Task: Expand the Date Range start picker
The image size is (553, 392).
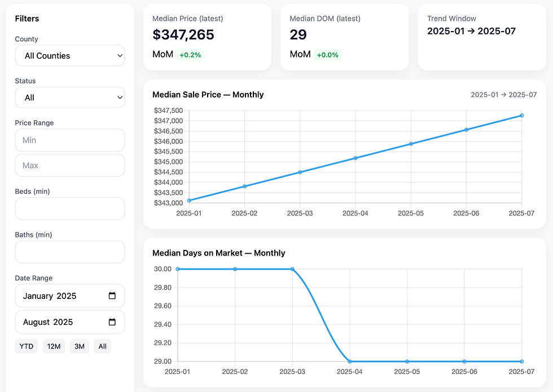Action: [69, 296]
